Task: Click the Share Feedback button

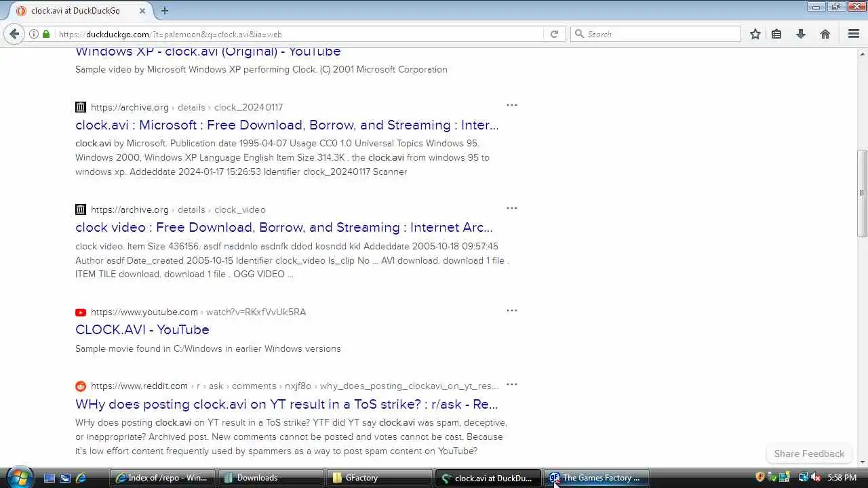Action: 809,453
